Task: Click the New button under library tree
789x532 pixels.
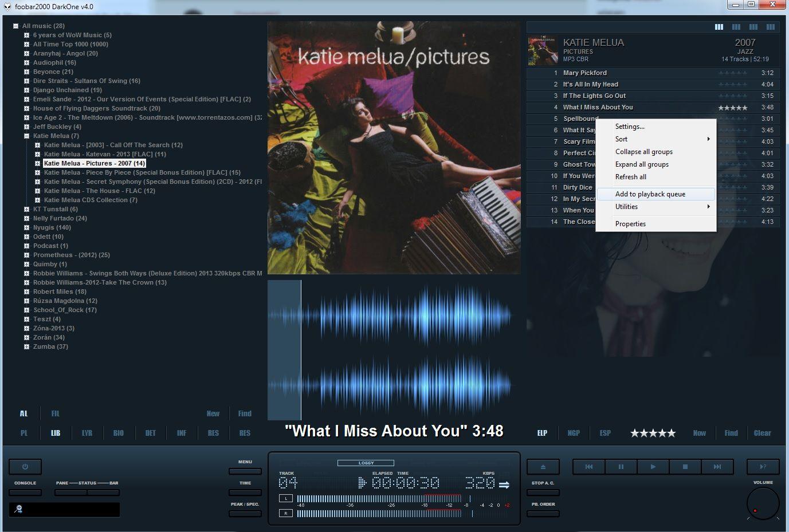Action: (213, 413)
